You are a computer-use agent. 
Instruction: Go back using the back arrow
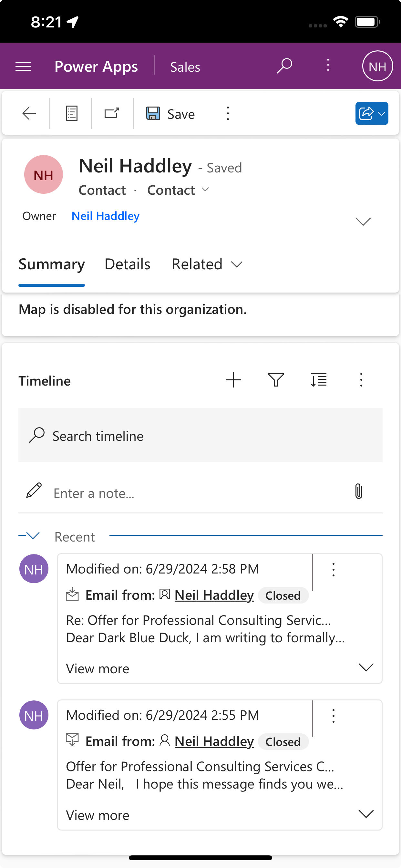pyautogui.click(x=29, y=114)
